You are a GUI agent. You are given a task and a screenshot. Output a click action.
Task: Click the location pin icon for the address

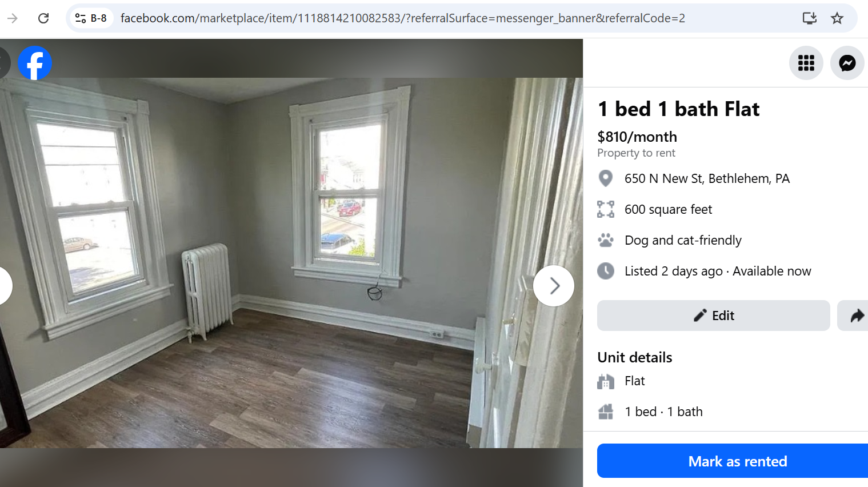[605, 178]
